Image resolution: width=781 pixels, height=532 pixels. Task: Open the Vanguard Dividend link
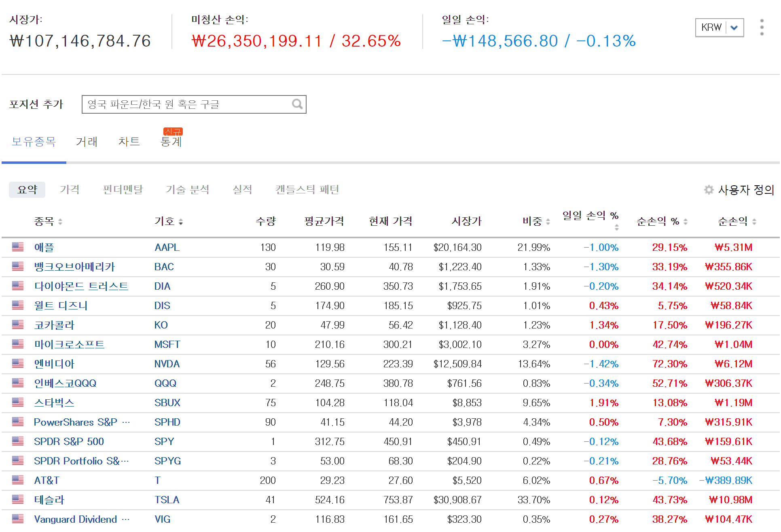[82, 519]
